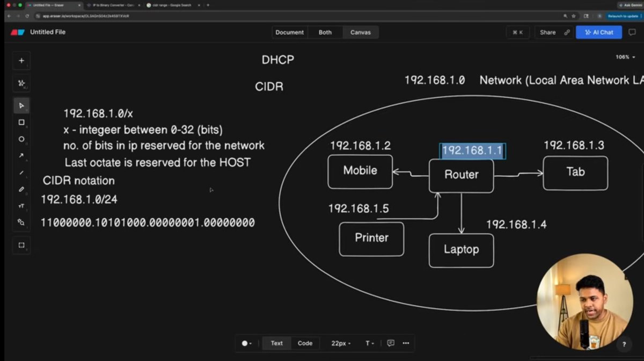The width and height of the screenshot is (644, 361).
Task: Click the plus insert button in left toolbar
Action: 21,61
